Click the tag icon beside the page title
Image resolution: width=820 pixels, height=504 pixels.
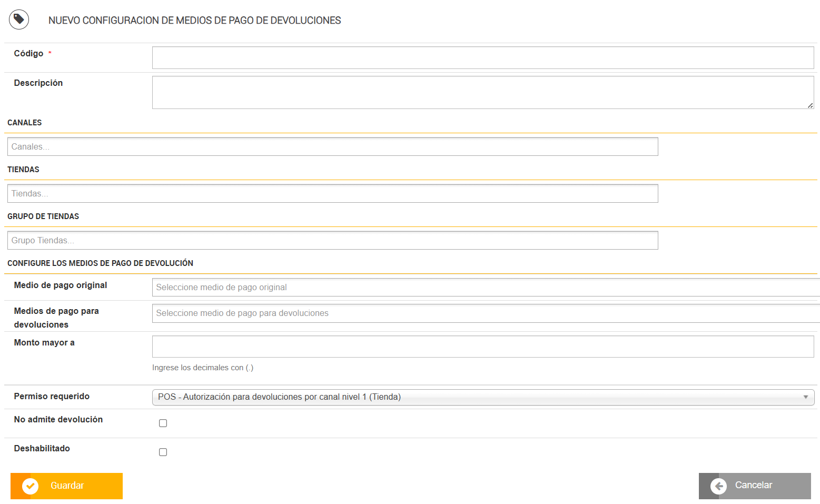19,20
